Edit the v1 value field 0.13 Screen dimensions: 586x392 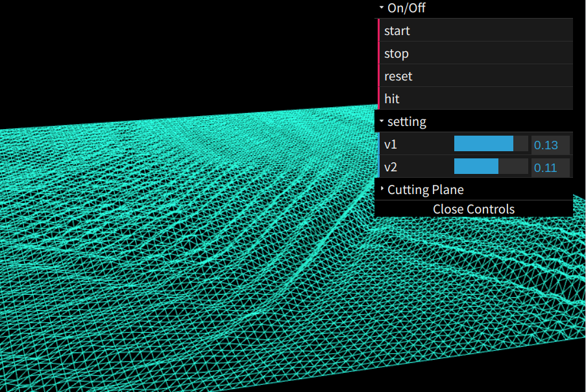[x=550, y=145]
